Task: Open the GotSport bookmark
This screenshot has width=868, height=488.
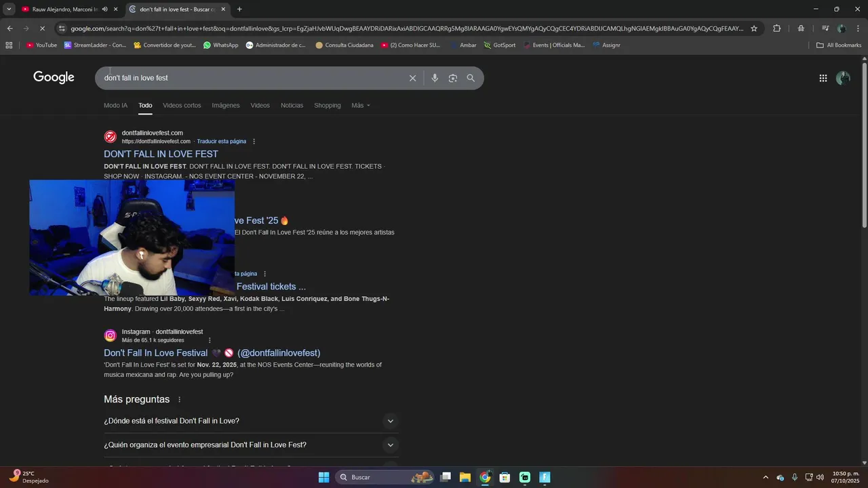Action: click(x=500, y=45)
